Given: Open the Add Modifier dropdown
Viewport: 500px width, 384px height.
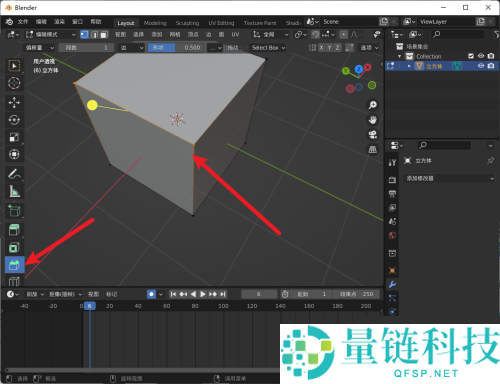Looking at the screenshot, I should point(449,178).
